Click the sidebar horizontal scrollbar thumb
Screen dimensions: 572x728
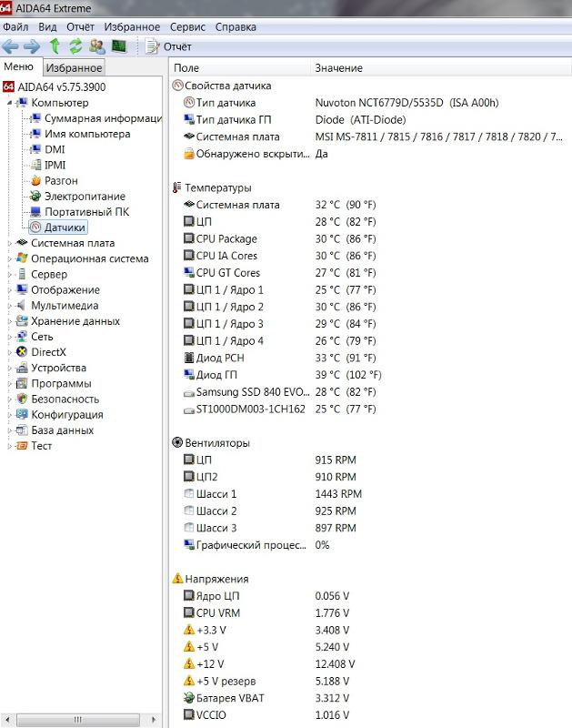coord(78,720)
